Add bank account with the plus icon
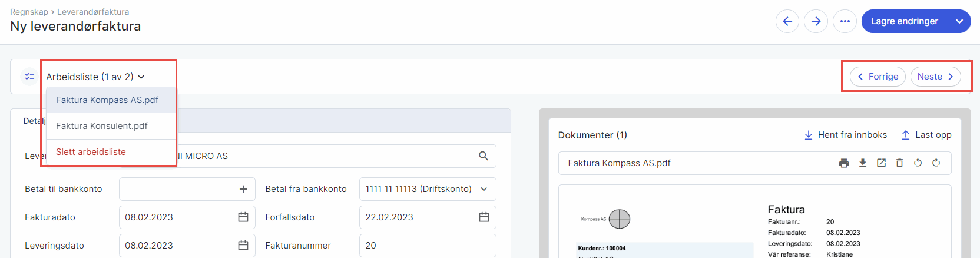 tap(243, 189)
